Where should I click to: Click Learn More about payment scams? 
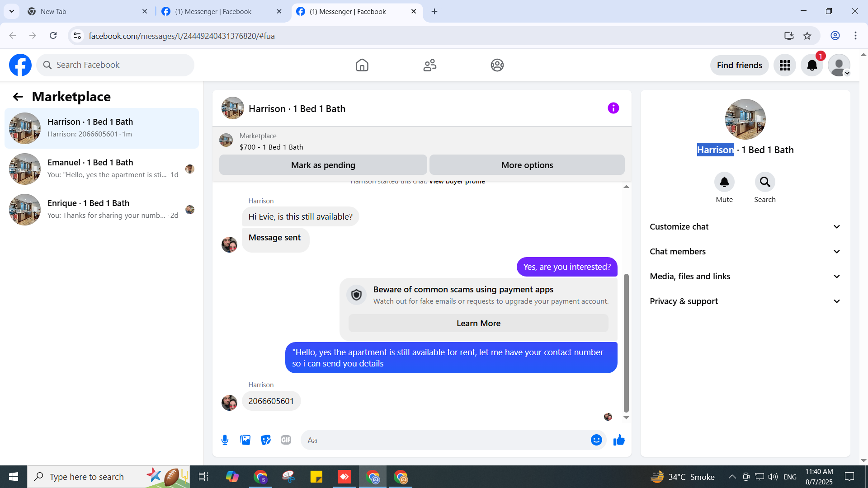tap(478, 324)
